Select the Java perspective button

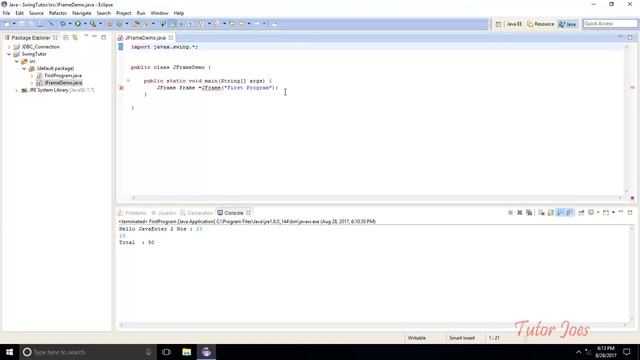[x=567, y=24]
